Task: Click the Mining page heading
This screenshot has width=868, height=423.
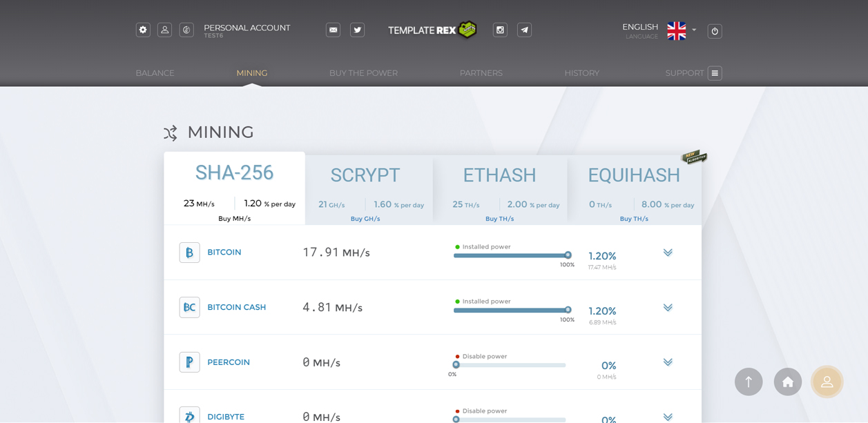Action: click(221, 132)
